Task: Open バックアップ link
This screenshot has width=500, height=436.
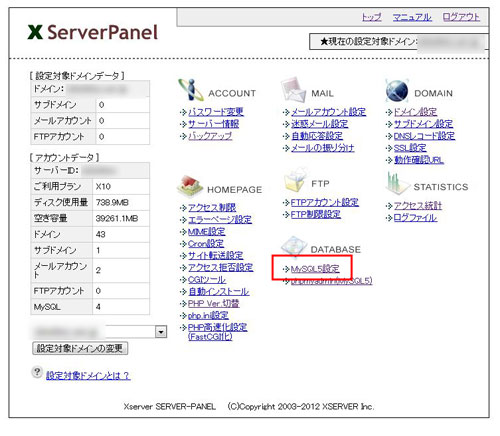Action: pyautogui.click(x=210, y=136)
